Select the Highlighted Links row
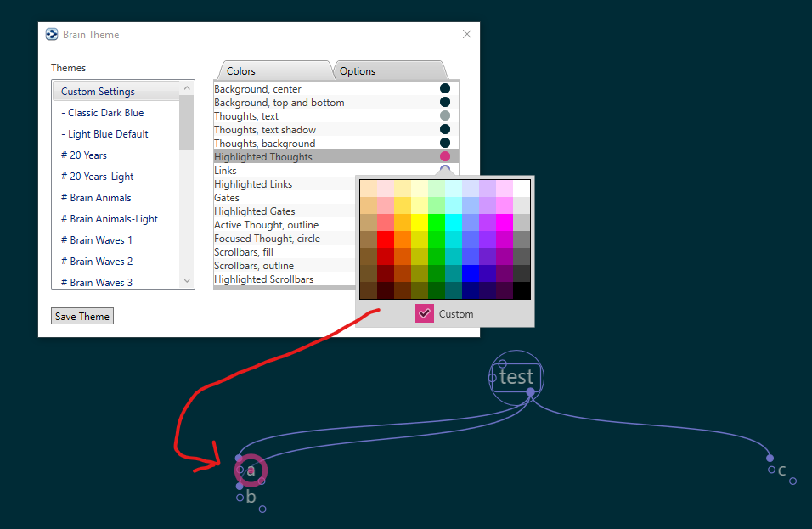This screenshot has height=529, width=812. pyautogui.click(x=253, y=184)
